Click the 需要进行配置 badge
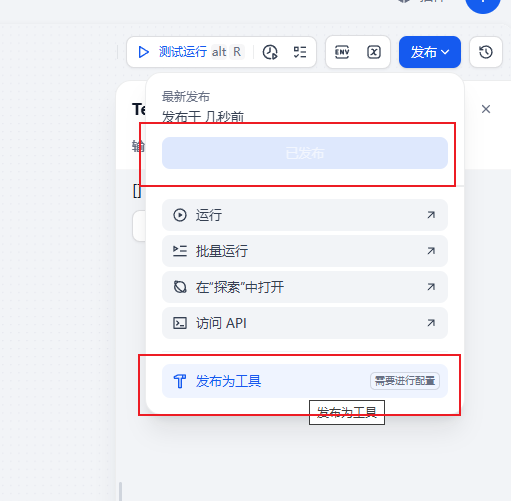Viewport: 511px width, 501px height. coord(405,381)
